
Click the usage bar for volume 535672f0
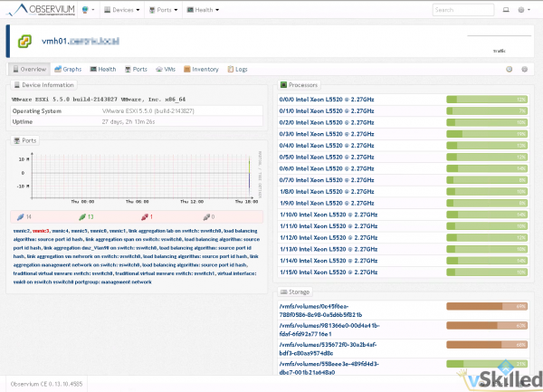point(487,345)
